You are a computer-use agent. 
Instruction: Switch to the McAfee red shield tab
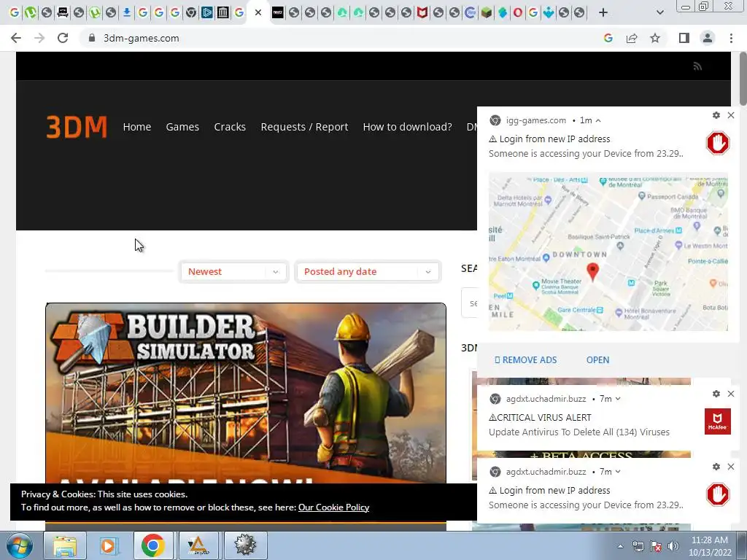(x=422, y=12)
